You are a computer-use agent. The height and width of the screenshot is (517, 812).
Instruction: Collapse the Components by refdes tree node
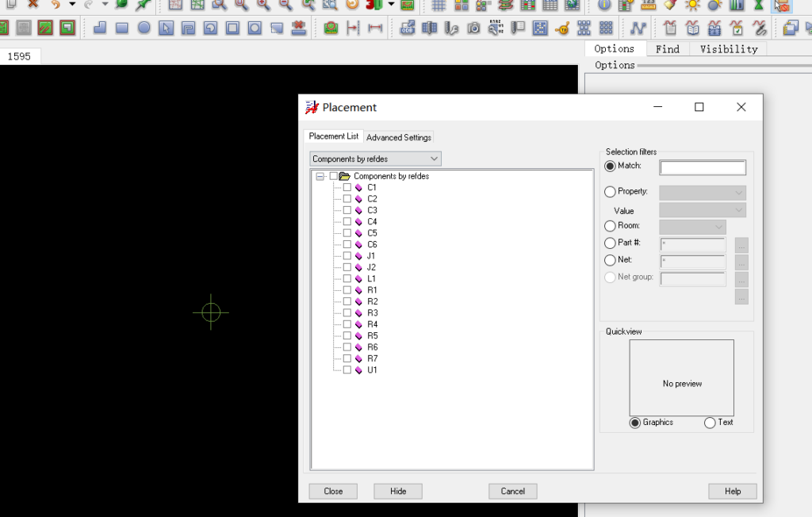[x=320, y=177]
